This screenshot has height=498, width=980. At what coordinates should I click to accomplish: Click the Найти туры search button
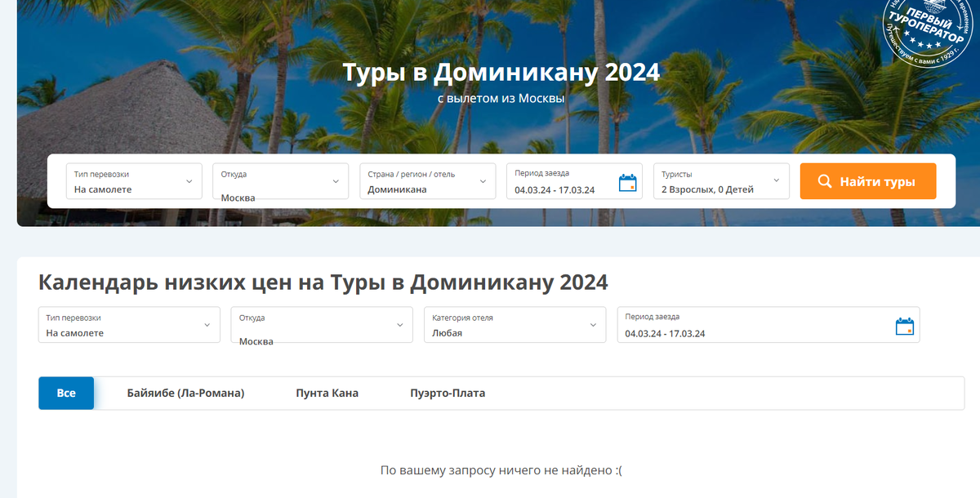coord(868,181)
